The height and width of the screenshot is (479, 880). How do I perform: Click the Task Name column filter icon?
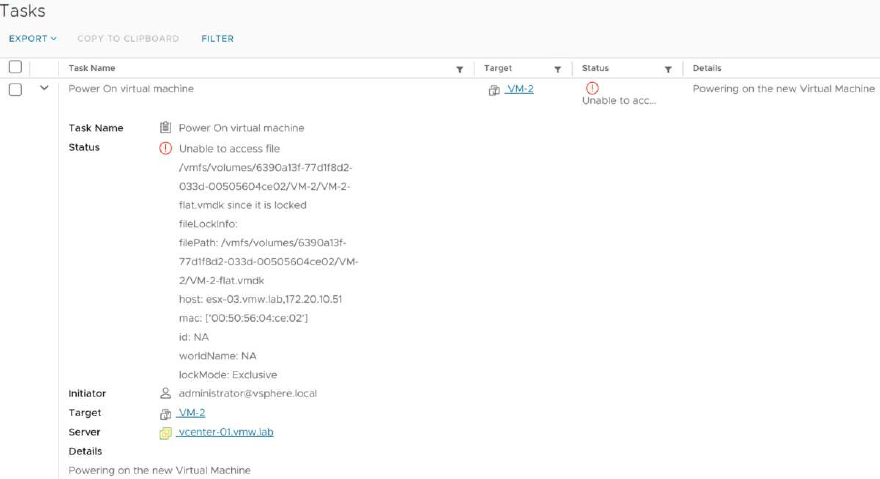[x=459, y=69]
